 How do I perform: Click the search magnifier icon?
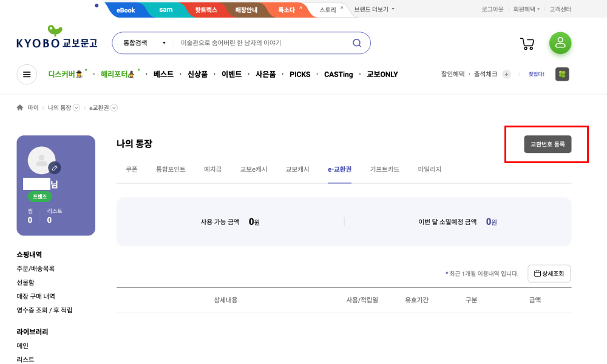click(x=356, y=43)
